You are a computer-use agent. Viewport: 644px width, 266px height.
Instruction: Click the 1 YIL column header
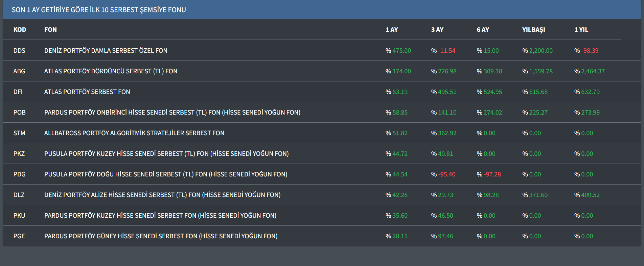click(581, 30)
